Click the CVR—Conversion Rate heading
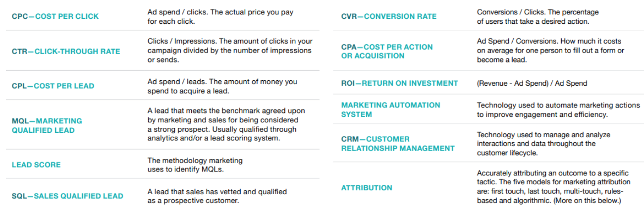This screenshot has height=221, width=644. pos(389,16)
